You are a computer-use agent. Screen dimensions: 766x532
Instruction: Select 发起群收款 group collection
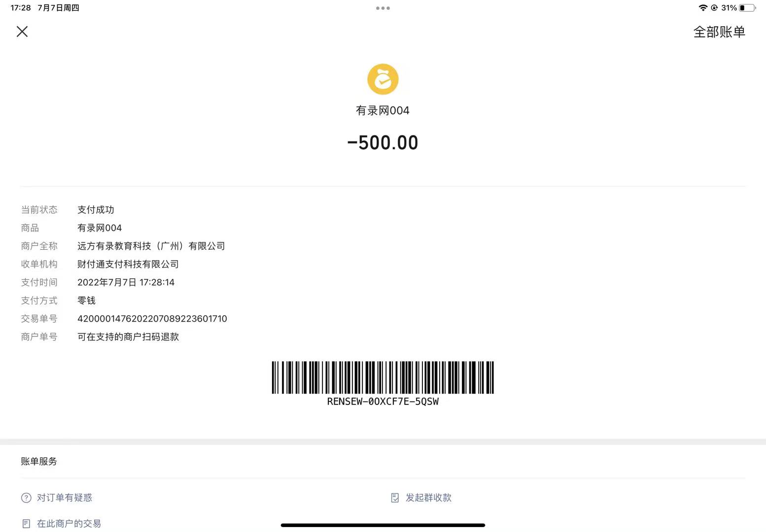(428, 498)
